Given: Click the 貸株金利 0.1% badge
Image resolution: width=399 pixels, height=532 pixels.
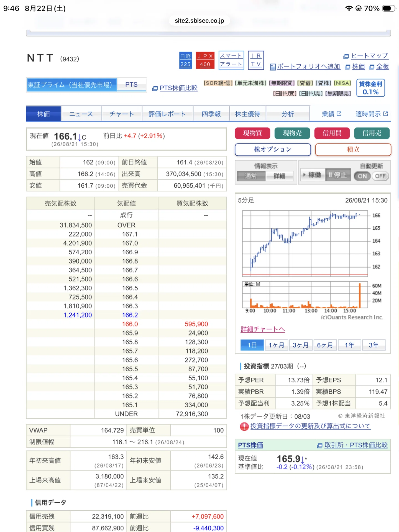Looking at the screenshot, I should tap(370, 88).
